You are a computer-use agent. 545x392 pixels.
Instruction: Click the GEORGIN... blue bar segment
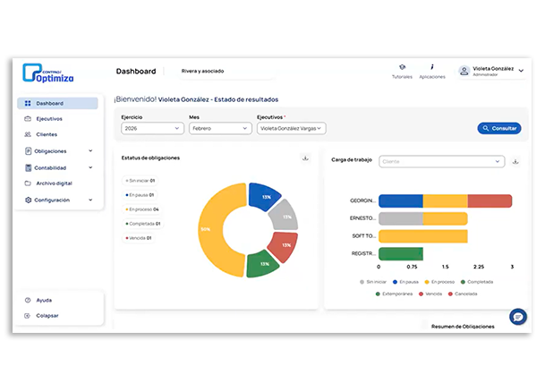[x=401, y=200]
